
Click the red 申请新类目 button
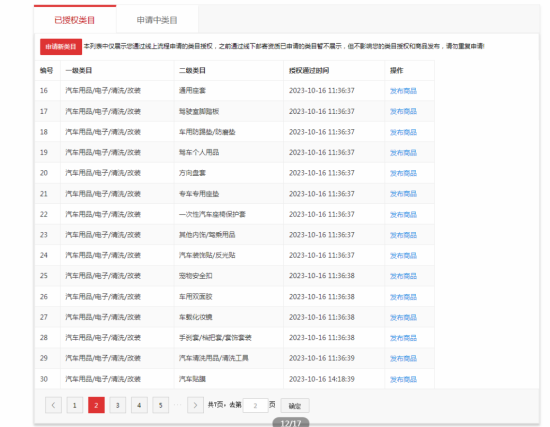[x=61, y=47]
